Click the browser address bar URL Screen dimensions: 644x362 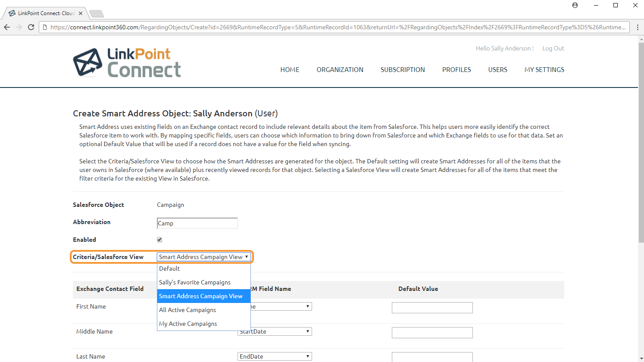[x=338, y=27]
